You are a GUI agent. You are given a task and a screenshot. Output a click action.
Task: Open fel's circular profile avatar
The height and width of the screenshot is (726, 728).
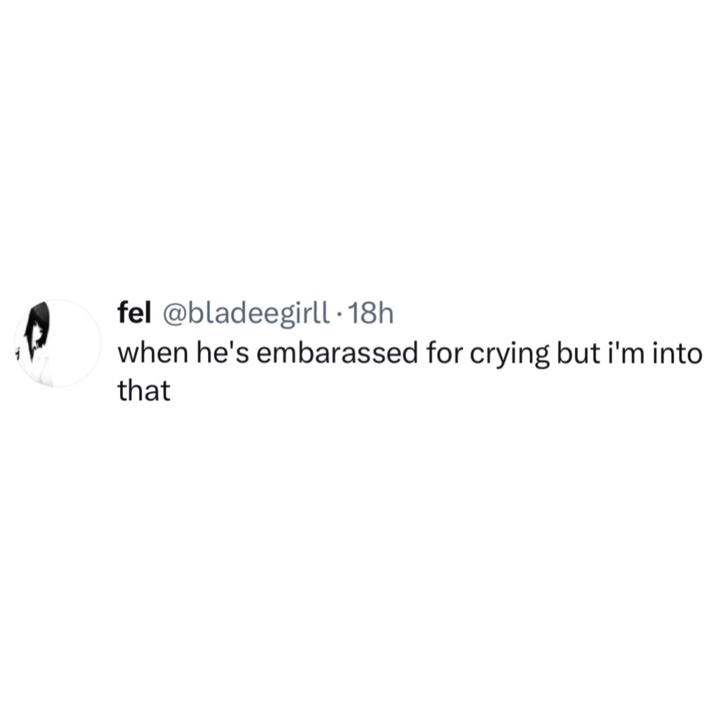tap(58, 343)
